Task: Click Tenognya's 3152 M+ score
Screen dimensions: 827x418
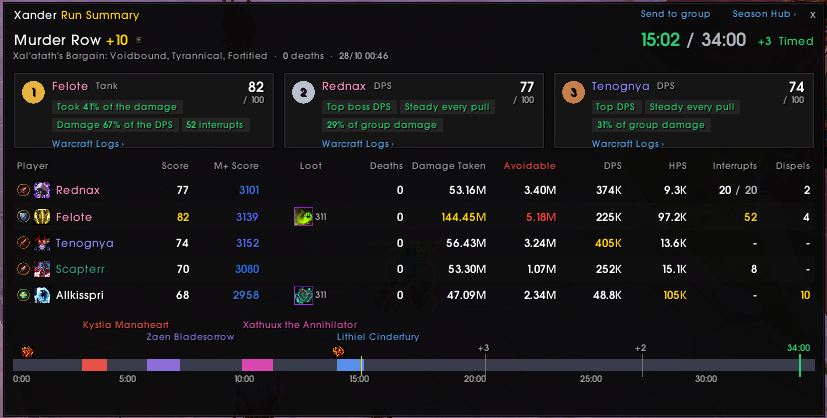Action: [247, 243]
